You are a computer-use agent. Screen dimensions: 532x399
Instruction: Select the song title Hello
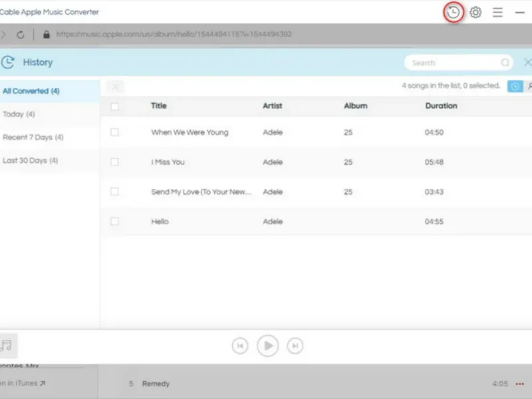(x=160, y=221)
